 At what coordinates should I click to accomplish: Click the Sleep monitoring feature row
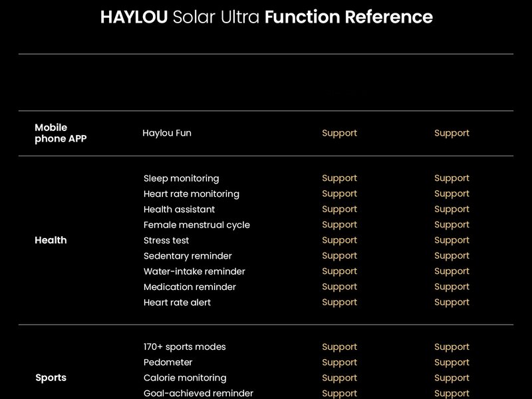point(181,178)
